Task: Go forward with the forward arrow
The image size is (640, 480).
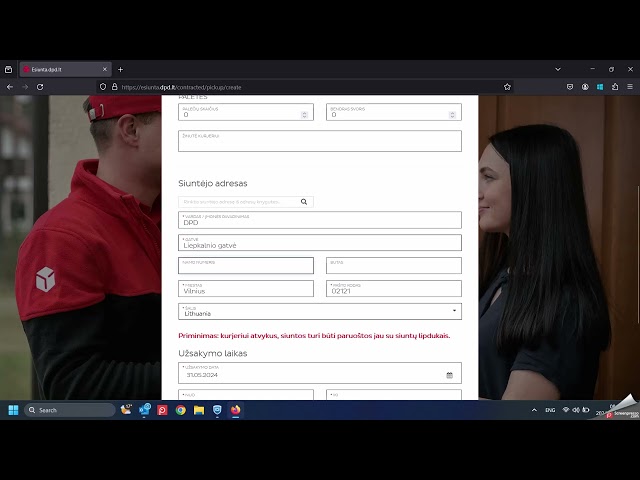Action: (25, 87)
